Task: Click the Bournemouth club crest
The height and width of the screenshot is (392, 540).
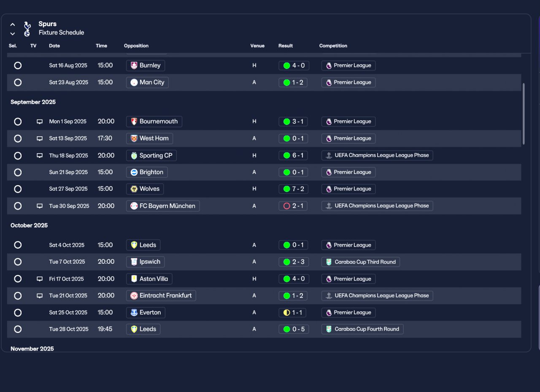Action: [x=134, y=122]
